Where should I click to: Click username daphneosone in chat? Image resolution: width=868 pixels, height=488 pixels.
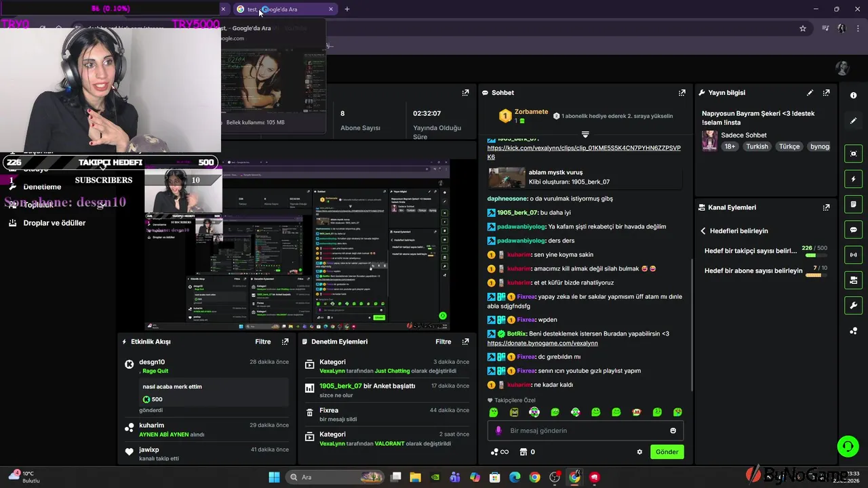pyautogui.click(x=507, y=199)
